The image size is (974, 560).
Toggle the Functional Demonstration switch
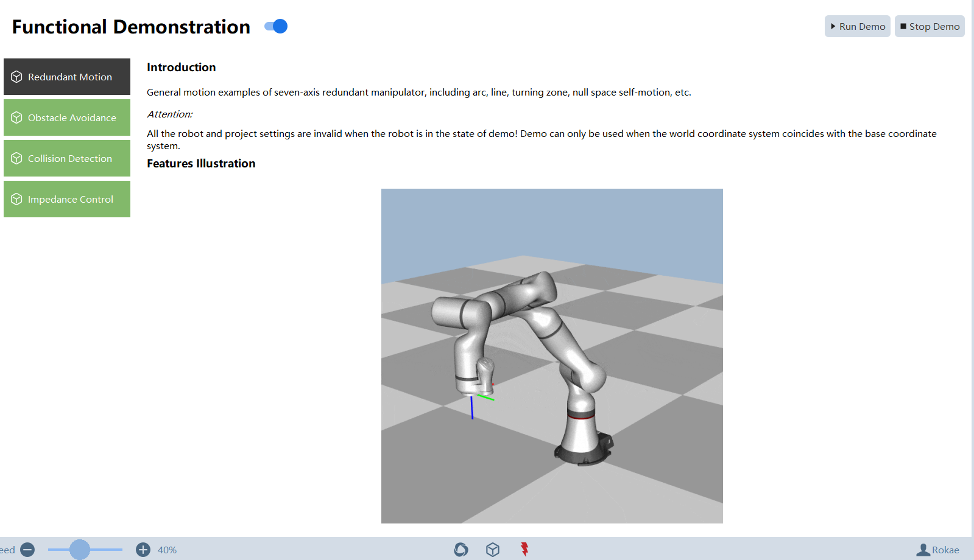pos(276,26)
